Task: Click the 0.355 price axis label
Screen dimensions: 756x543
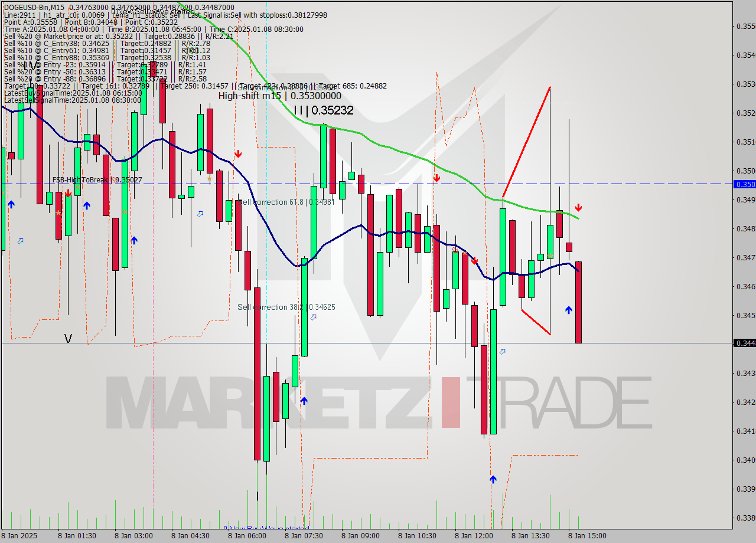Action: tap(746, 26)
